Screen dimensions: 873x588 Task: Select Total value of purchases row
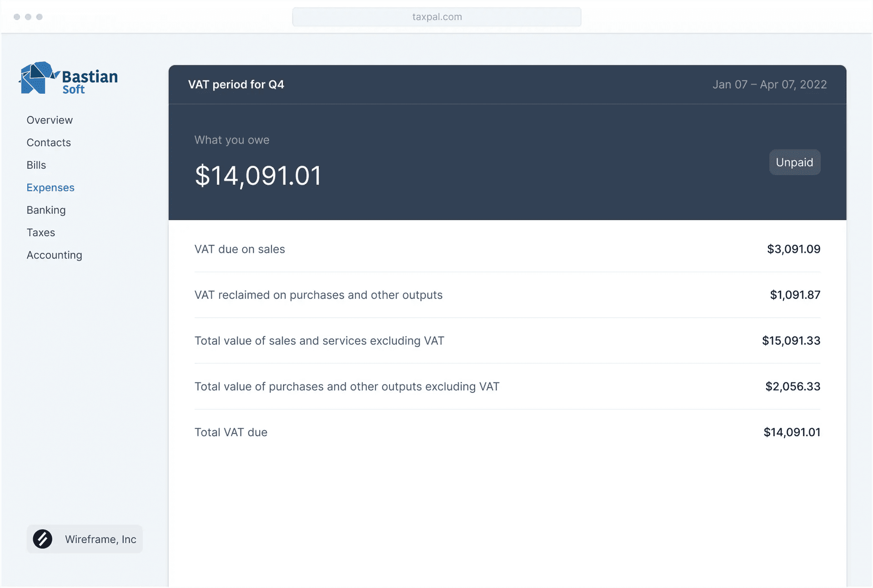(x=507, y=387)
